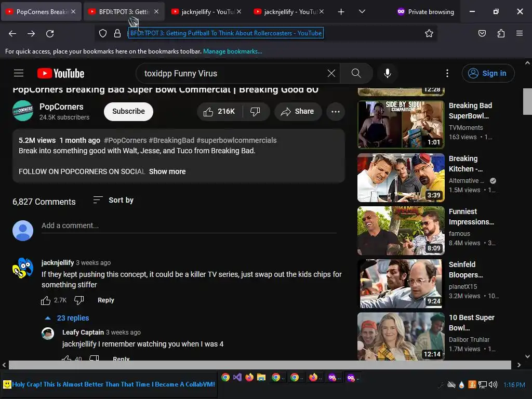Open Save to Pocket icon
The height and width of the screenshot is (399, 532).
(x=482, y=33)
